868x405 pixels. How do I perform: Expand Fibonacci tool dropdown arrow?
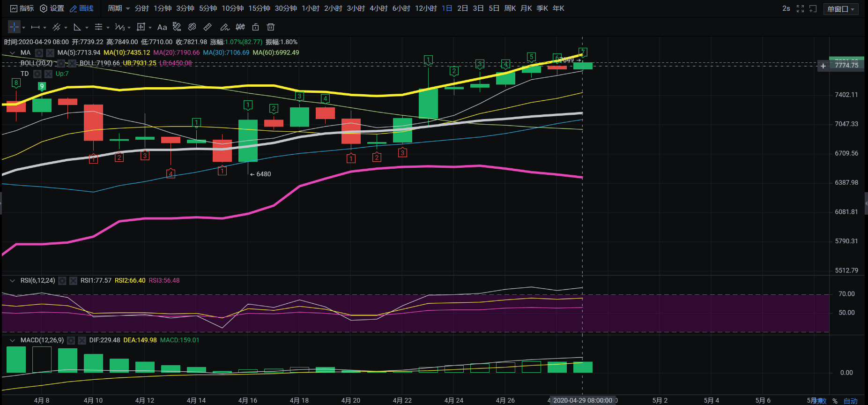point(108,28)
